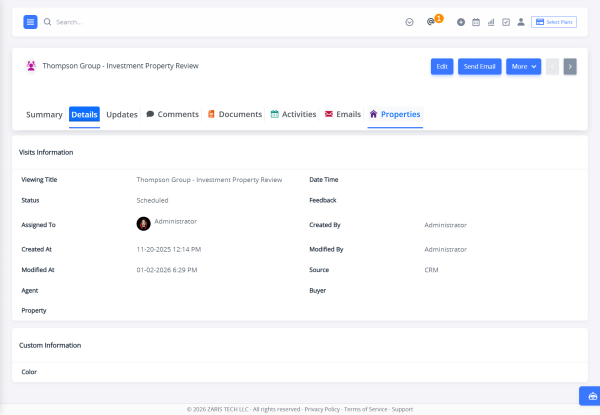600x415 pixels.
Task: Click the Edit button
Action: (x=442, y=67)
